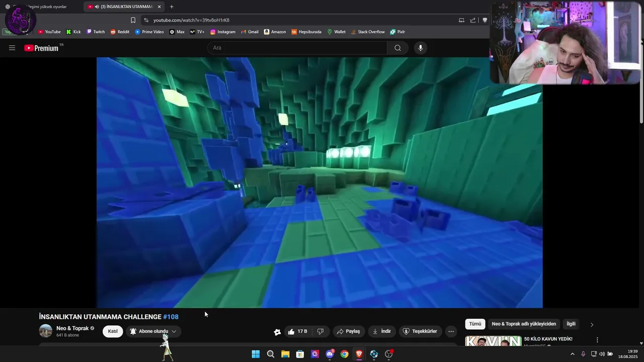
Task: Open '50 KİLO KAVUN YEDİK!' video thumbnail
Action: tap(493, 341)
